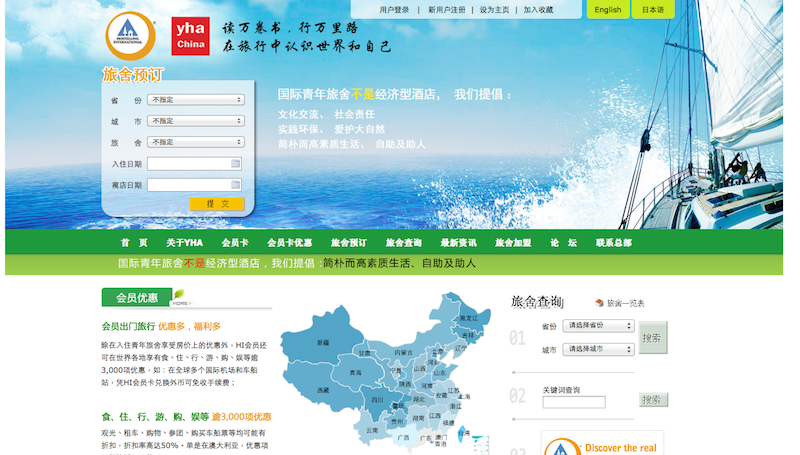Click the 入住日期 date input field
The width and height of the screenshot is (800, 455).
tap(194, 164)
